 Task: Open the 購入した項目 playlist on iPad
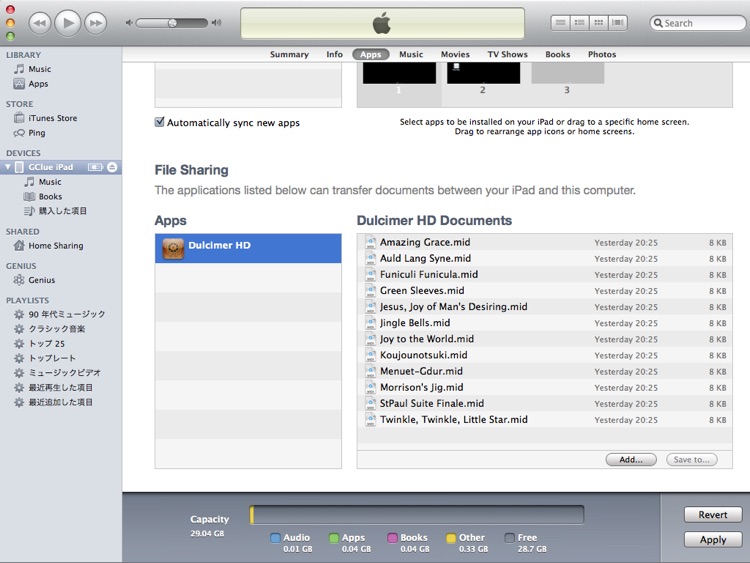pos(61,211)
